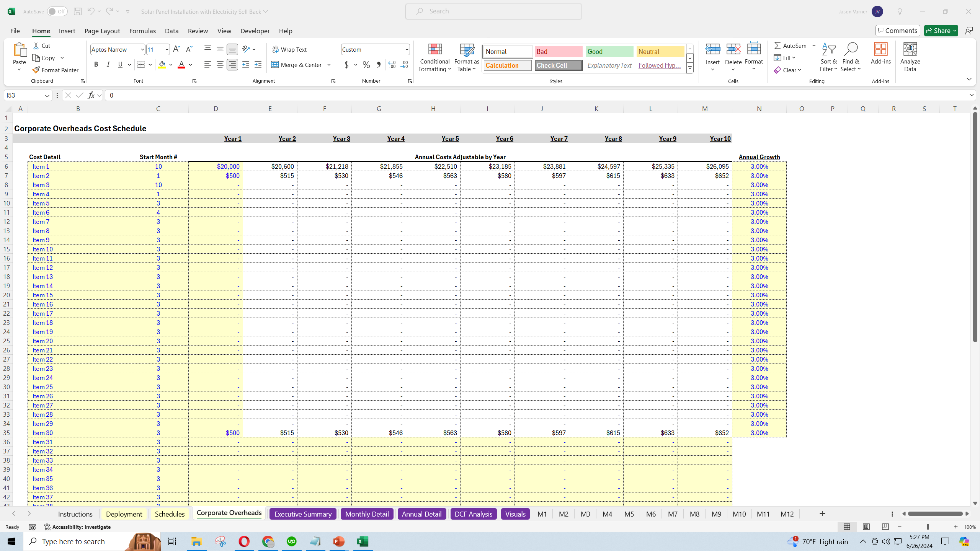
Task: Apply yellow Fill Color swatch
Action: click(x=162, y=65)
